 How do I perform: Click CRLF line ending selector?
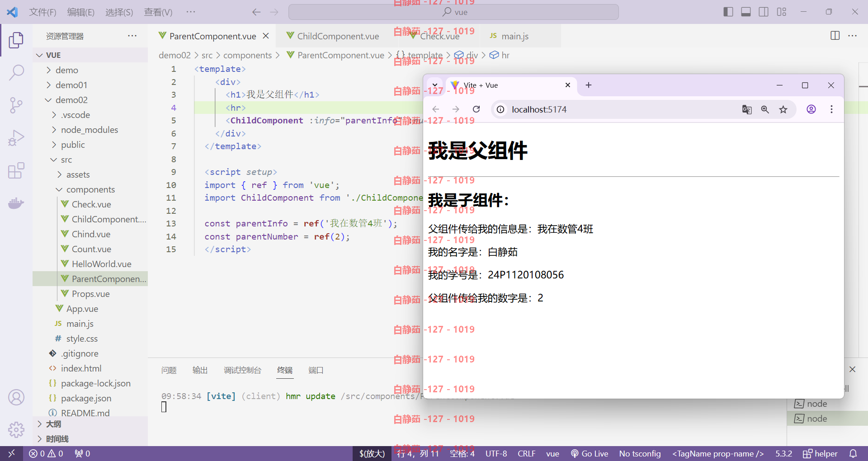tap(526, 453)
